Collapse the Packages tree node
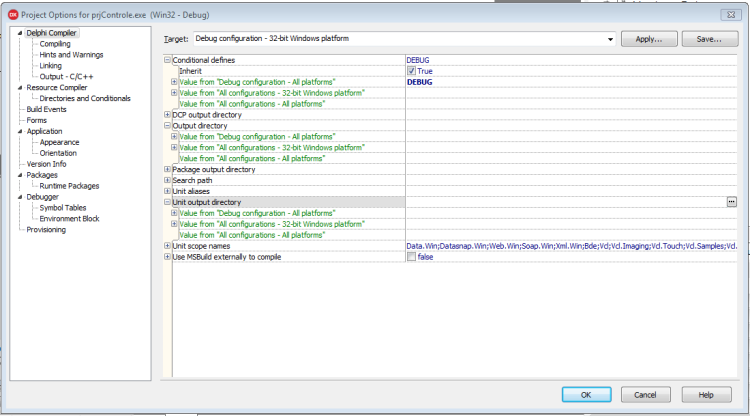The image size is (750, 416). (x=20, y=175)
